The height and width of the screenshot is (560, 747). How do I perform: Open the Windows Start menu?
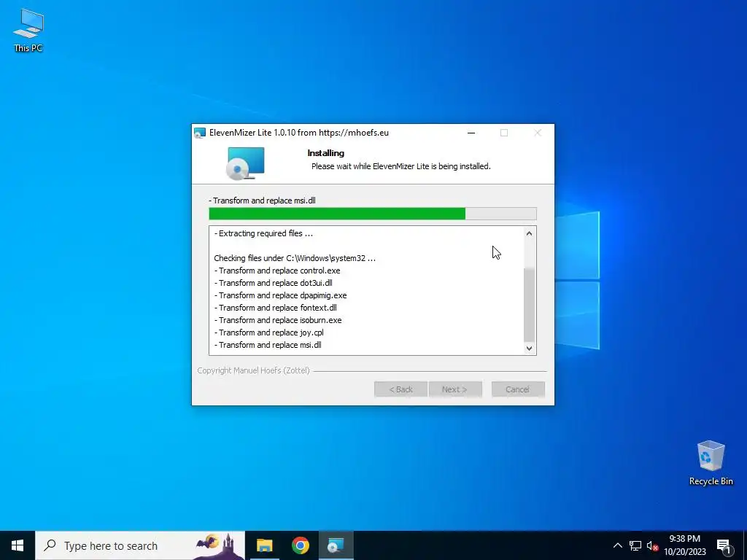(x=18, y=545)
